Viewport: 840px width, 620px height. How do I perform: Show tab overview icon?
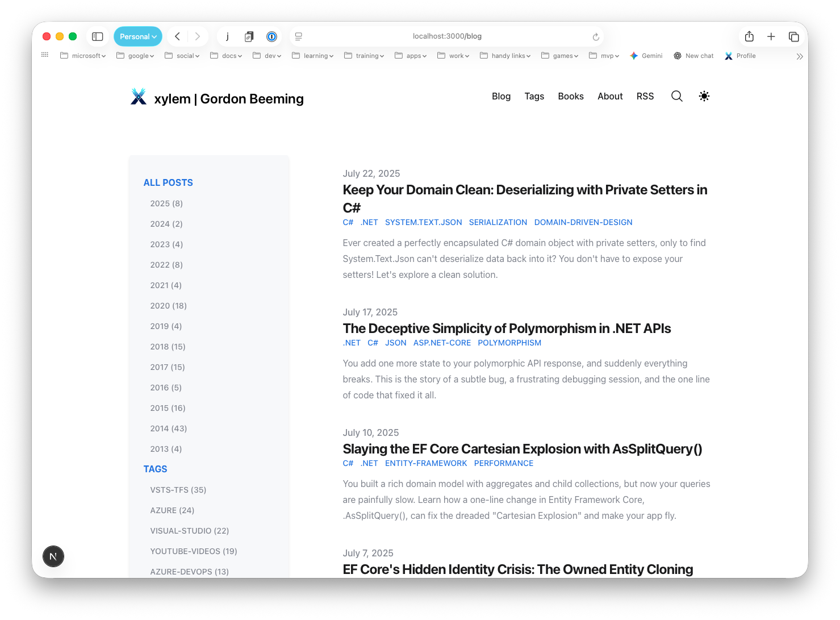click(x=793, y=37)
